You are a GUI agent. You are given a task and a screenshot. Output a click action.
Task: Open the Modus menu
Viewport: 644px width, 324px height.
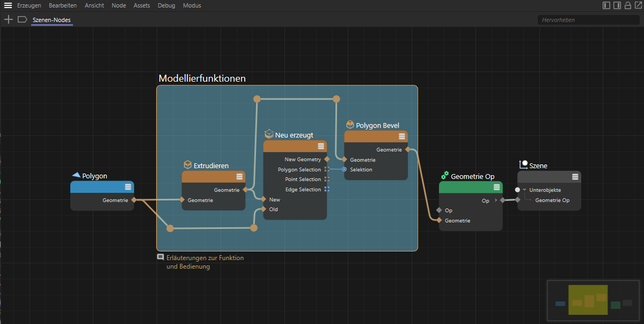pyautogui.click(x=192, y=5)
